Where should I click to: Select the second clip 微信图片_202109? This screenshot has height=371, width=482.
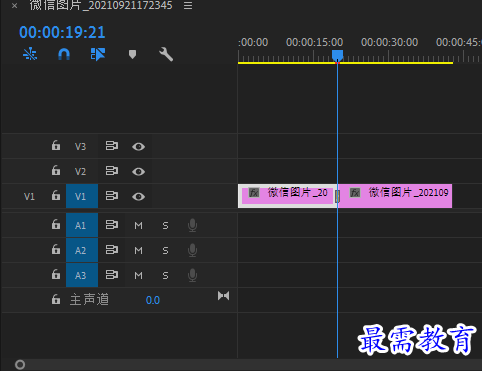click(x=395, y=196)
